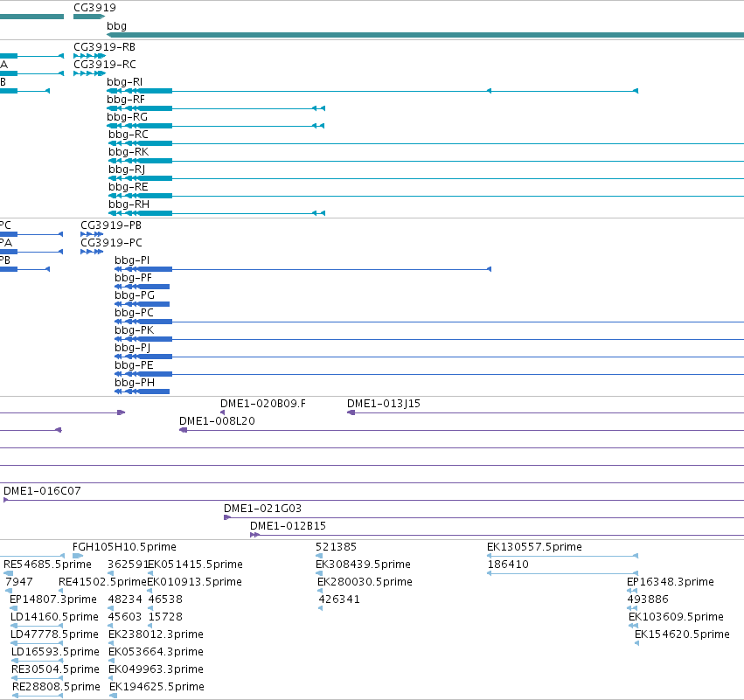
Task: Click the EP14807.3prime EST label
Action: [53, 600]
